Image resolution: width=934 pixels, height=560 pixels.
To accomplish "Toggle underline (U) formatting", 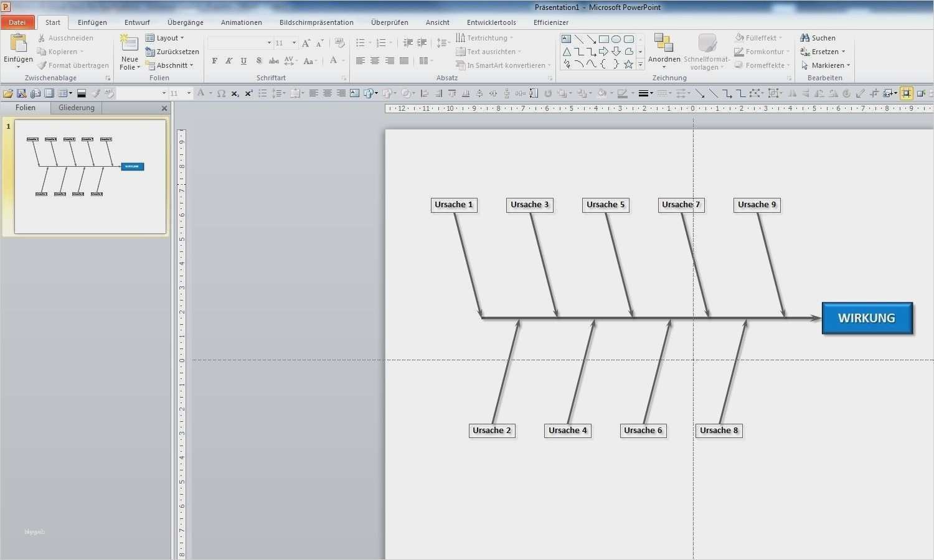I will (x=243, y=61).
